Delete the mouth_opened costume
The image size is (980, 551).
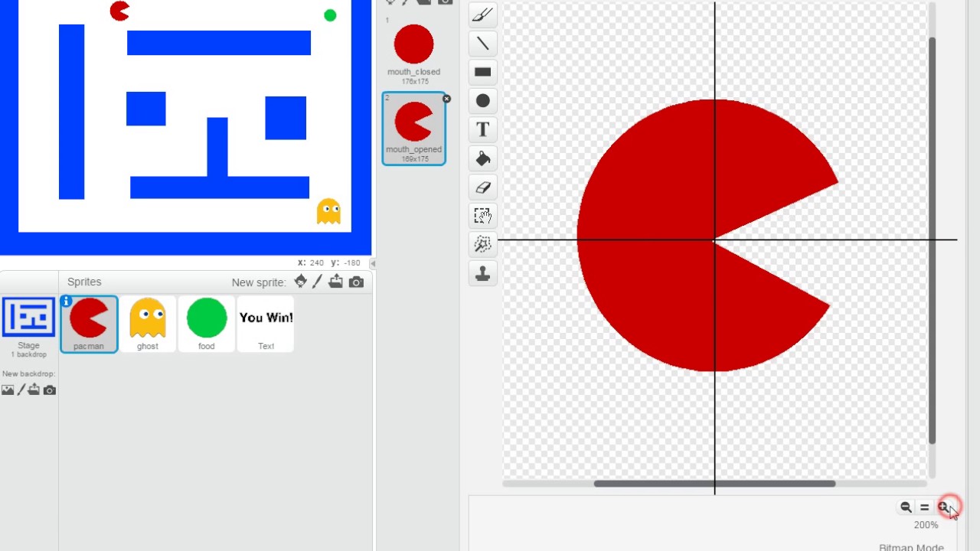pos(446,99)
